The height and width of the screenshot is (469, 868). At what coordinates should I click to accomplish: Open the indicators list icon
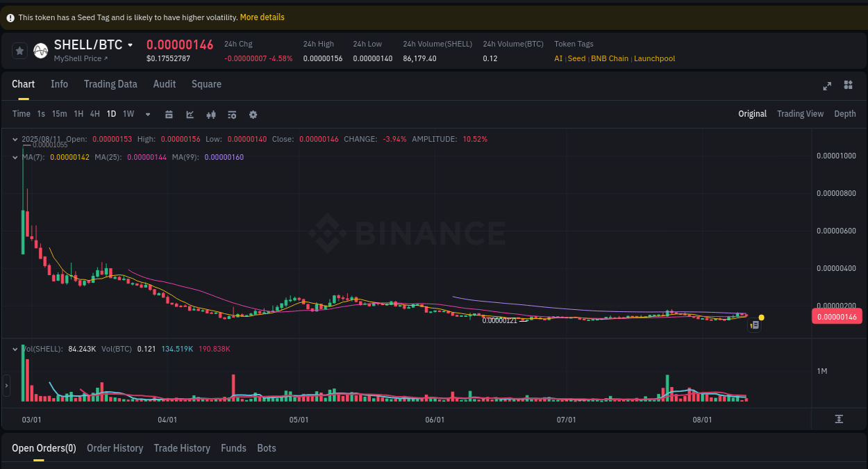click(x=232, y=114)
